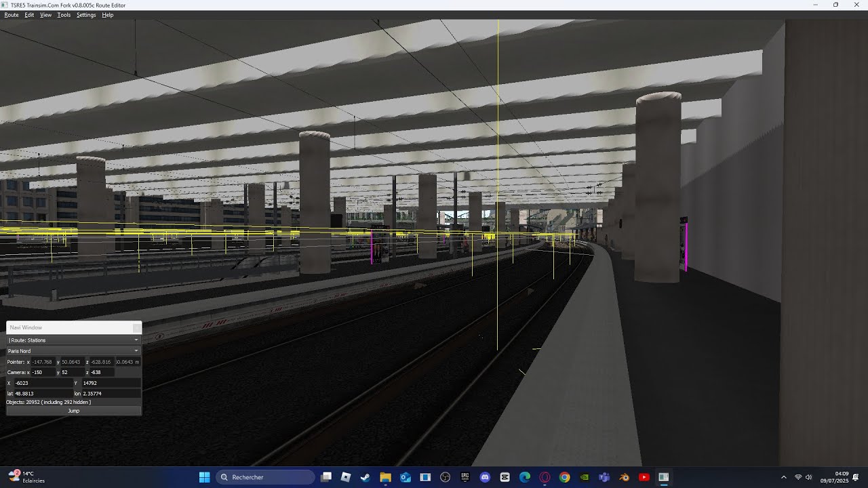Screen dimensions: 868x488
Task: Click the lon field showing 2.35774
Action: [111, 394]
